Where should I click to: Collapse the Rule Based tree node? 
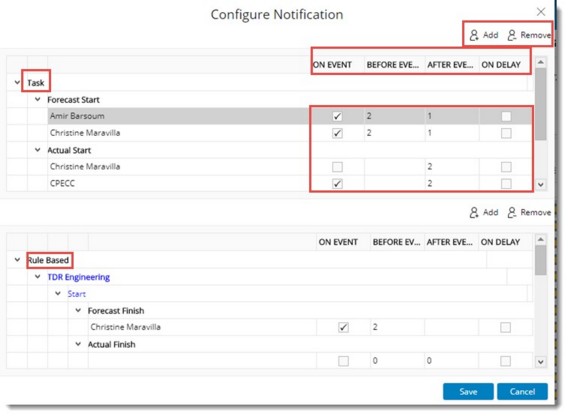(x=17, y=260)
